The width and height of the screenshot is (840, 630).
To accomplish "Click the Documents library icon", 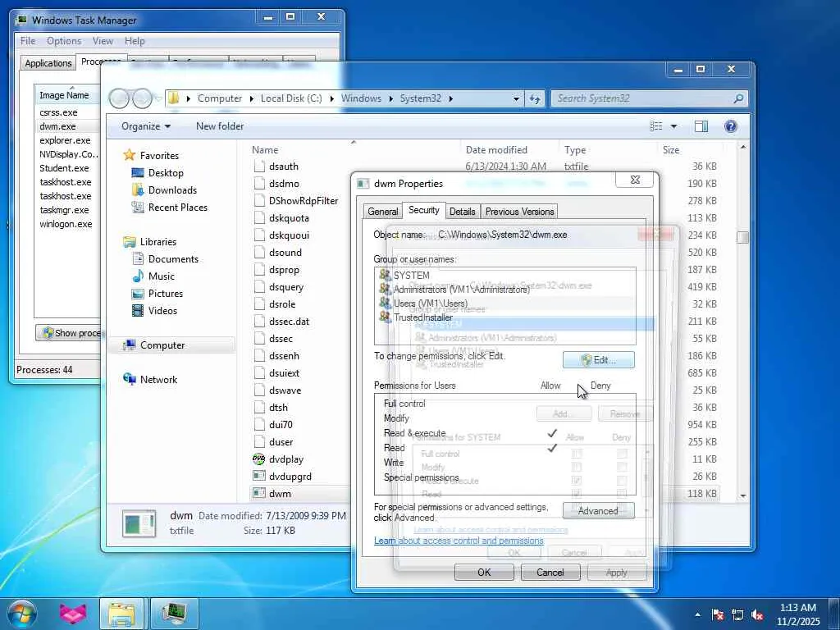I will [x=138, y=258].
